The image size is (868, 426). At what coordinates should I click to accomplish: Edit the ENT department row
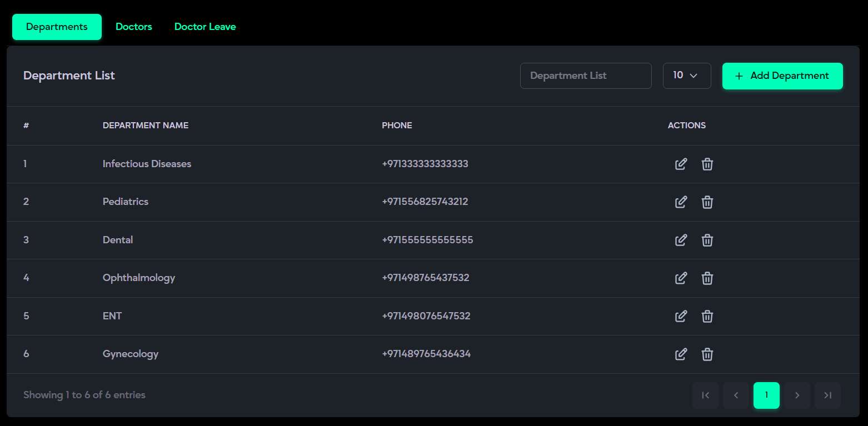click(x=681, y=316)
